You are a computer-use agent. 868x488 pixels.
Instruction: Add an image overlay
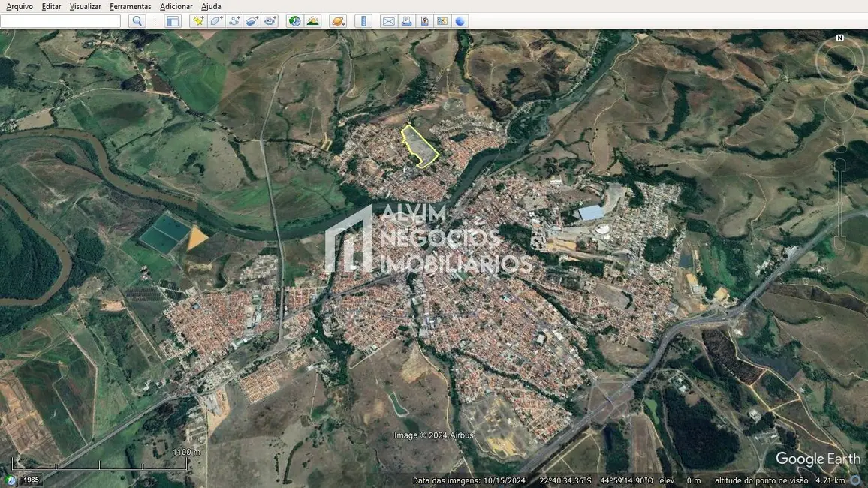point(252,21)
